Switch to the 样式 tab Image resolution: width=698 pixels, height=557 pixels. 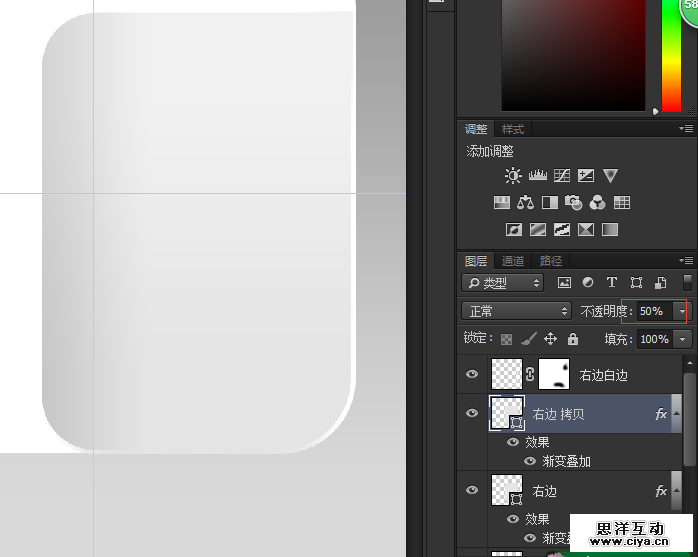(x=513, y=129)
